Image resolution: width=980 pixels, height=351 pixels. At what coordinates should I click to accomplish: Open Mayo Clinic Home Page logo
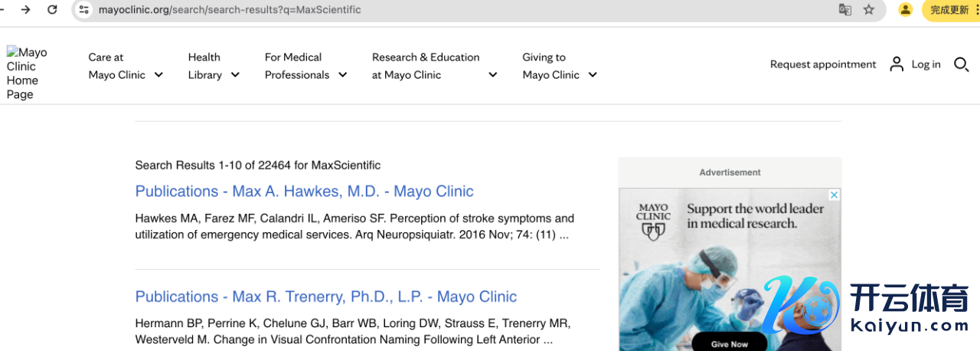(27, 74)
